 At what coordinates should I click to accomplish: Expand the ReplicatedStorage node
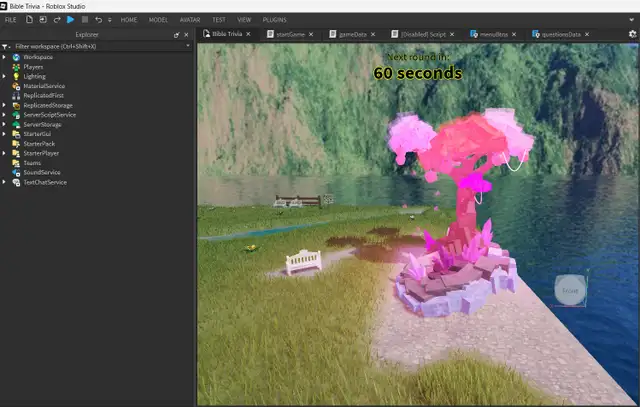4,105
